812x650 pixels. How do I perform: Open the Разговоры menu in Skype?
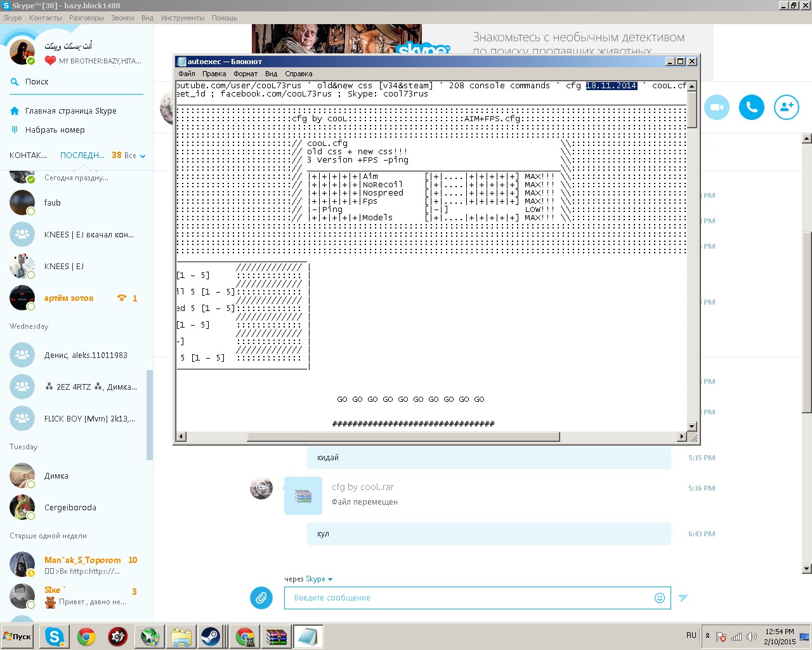coord(86,18)
